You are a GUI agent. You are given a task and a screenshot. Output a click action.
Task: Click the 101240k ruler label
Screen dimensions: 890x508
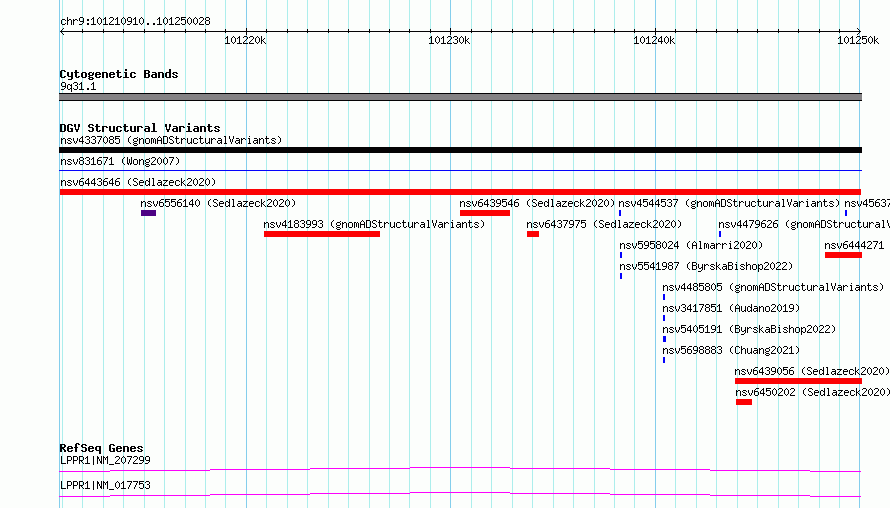click(654, 40)
